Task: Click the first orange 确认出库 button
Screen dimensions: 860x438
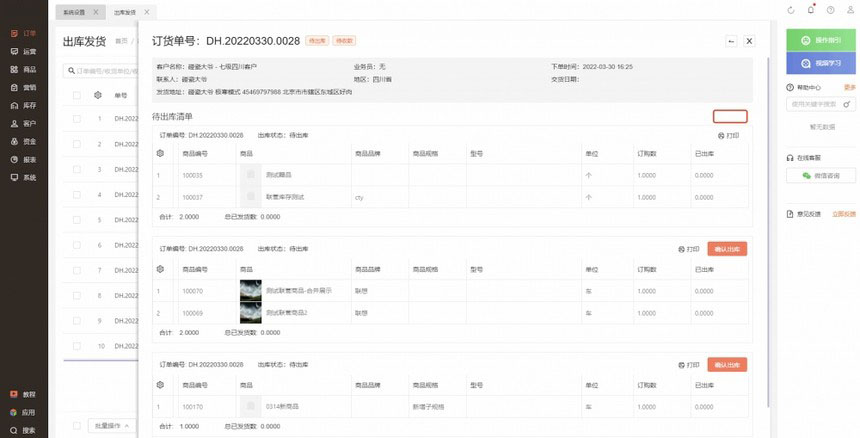Action: point(727,249)
